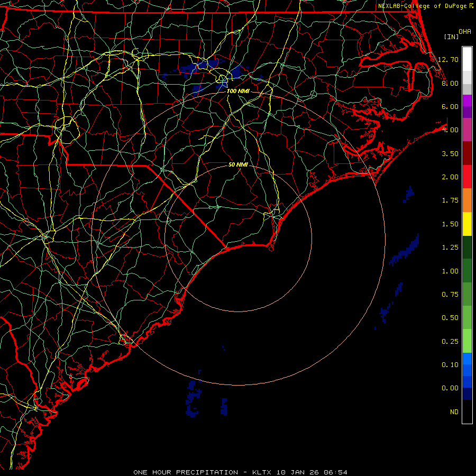Viewport: 476px width, 476px height.
Task: Pick the orange swatch in the color scale
Action: (x=467, y=200)
